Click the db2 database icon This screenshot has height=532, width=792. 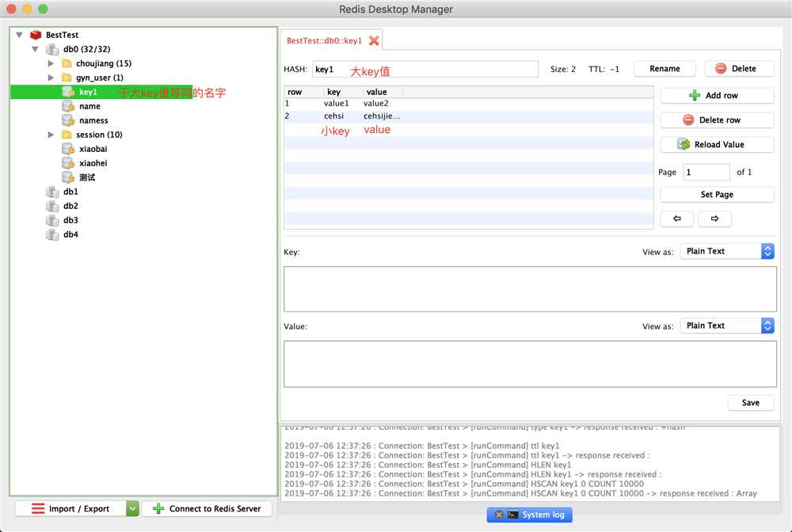click(52, 206)
